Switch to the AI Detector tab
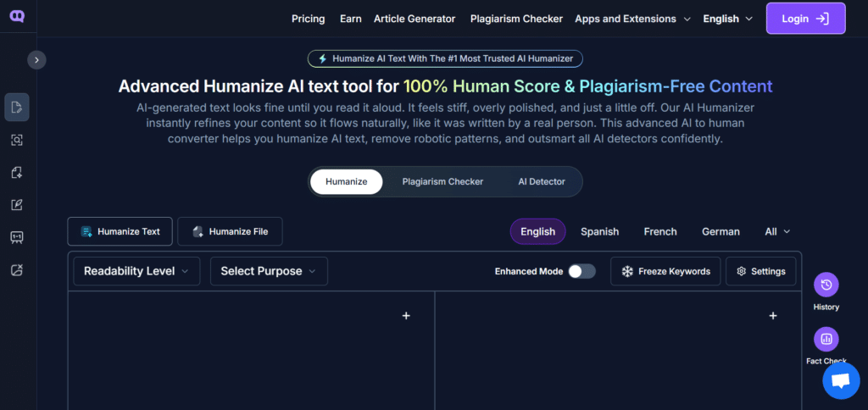 click(x=542, y=181)
